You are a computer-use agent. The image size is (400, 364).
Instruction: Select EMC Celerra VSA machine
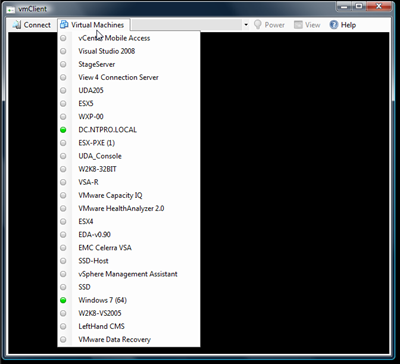(129, 248)
